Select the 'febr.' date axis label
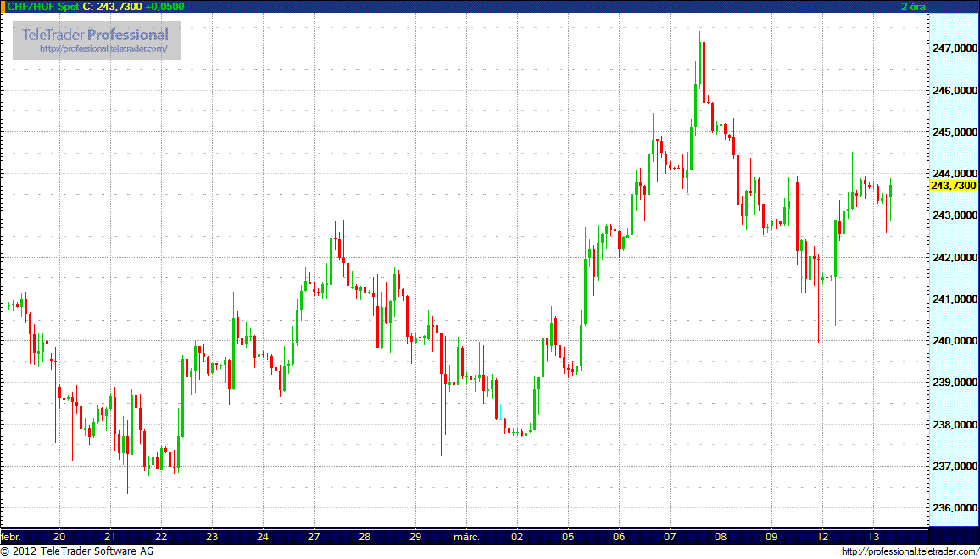Viewport: 980px width, 559px height. [x=12, y=537]
